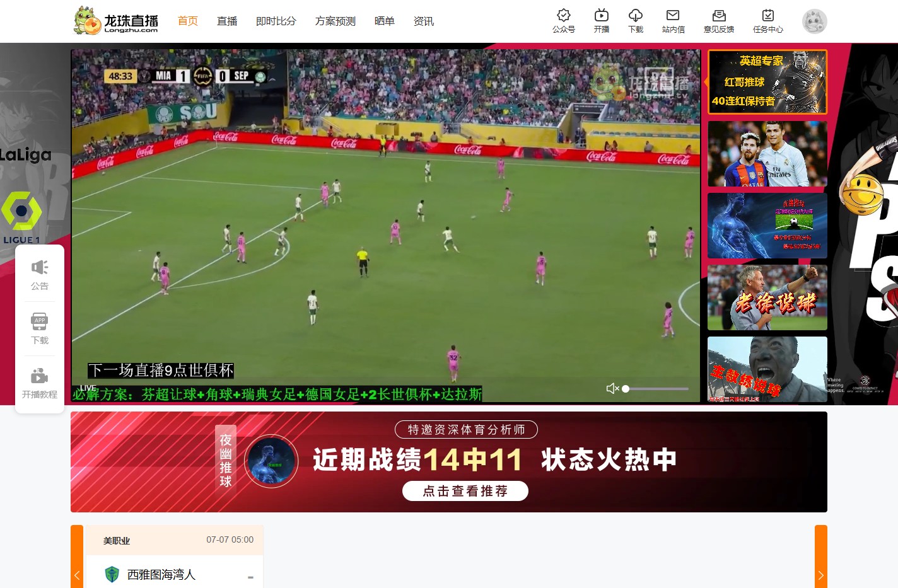The width and height of the screenshot is (898, 588).
Task: Adjust the video volume slider
Action: click(656, 389)
